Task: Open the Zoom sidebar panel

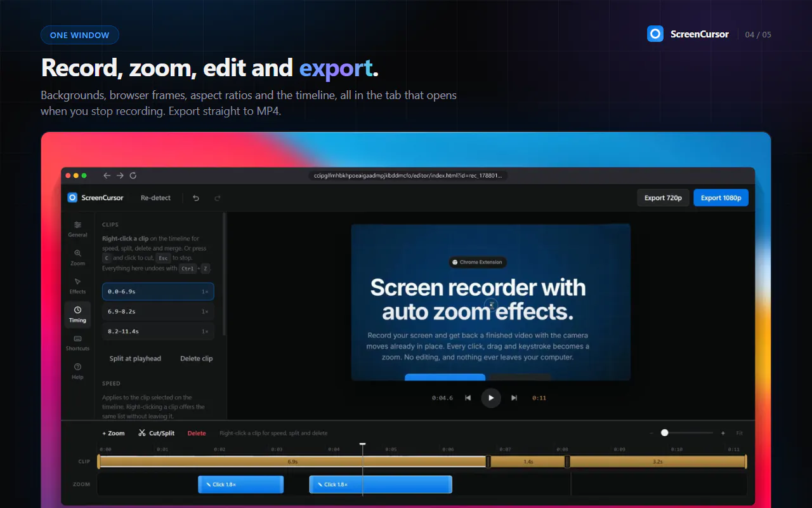Action: point(77,257)
